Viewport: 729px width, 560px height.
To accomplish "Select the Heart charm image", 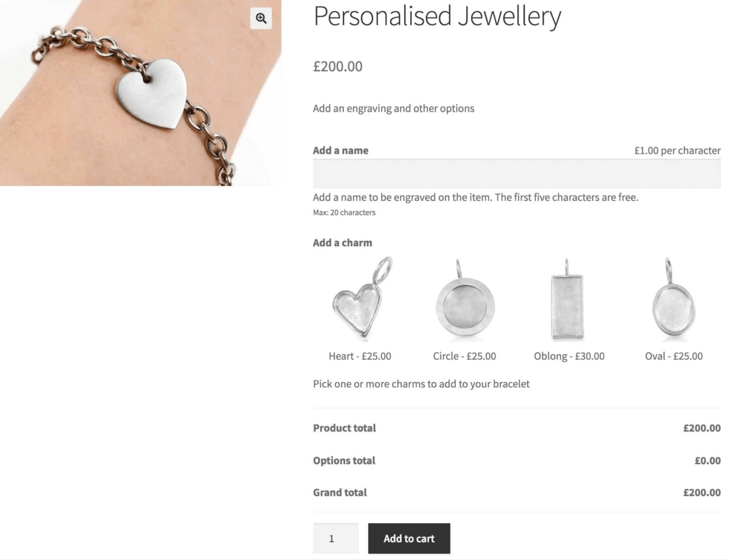I will (x=361, y=300).
